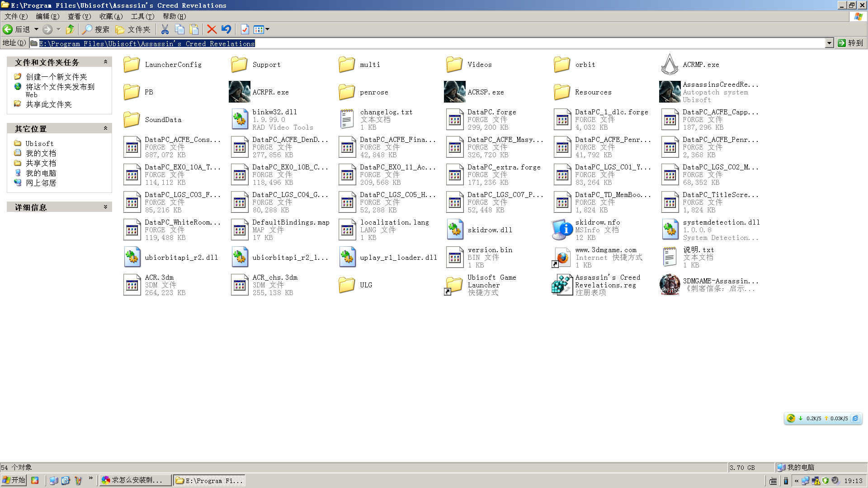The height and width of the screenshot is (488, 868).
Task: Open the address bar dropdown arrow
Action: 829,43
